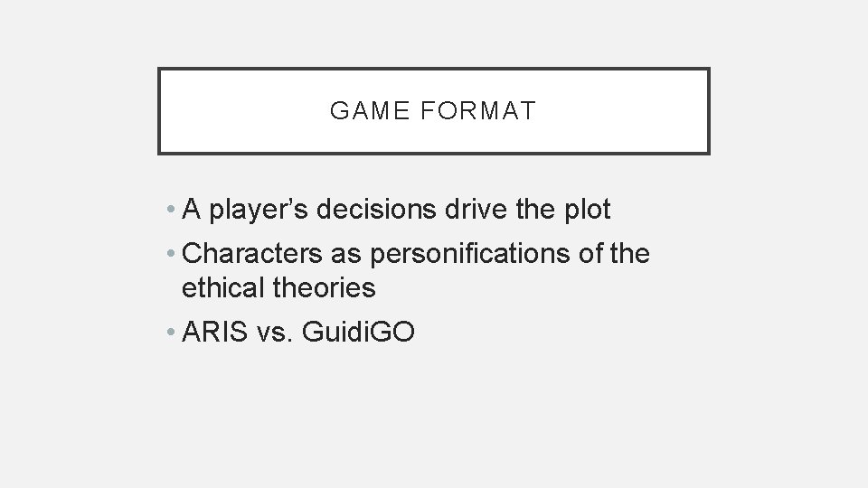This screenshot has height=488, width=868.
Task: Click the word "of" after "personifications"
Action: click(x=590, y=253)
